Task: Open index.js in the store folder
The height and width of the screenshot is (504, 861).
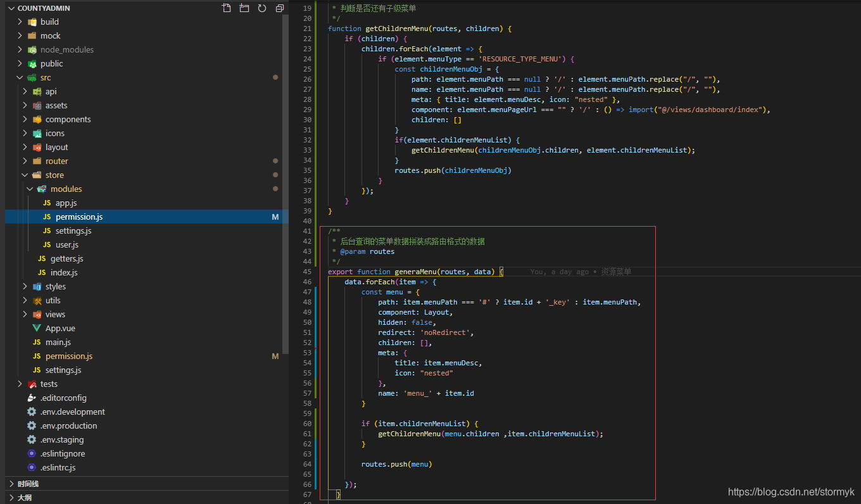Action: pyautogui.click(x=146, y=272)
